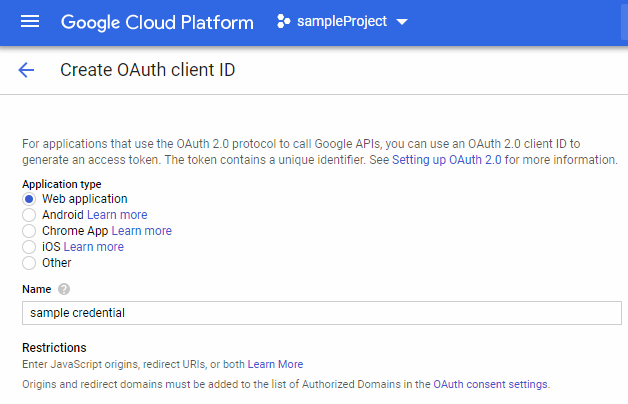This screenshot has width=628, height=404.
Task: Open Learn more link beside Chrome App
Action: pos(141,231)
